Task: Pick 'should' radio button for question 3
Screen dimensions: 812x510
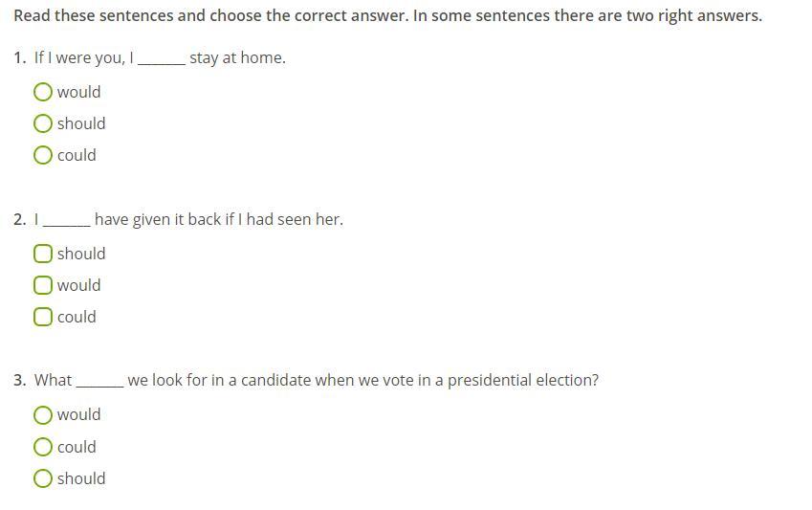Action: click(43, 478)
